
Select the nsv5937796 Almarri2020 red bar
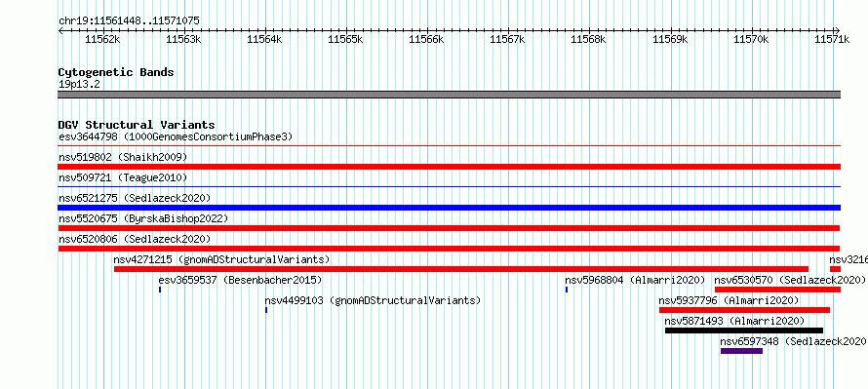point(744,310)
